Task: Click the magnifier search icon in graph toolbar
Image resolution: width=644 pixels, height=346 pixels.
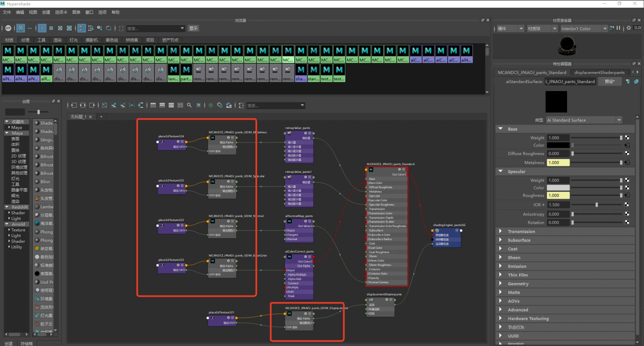Action: click(189, 105)
